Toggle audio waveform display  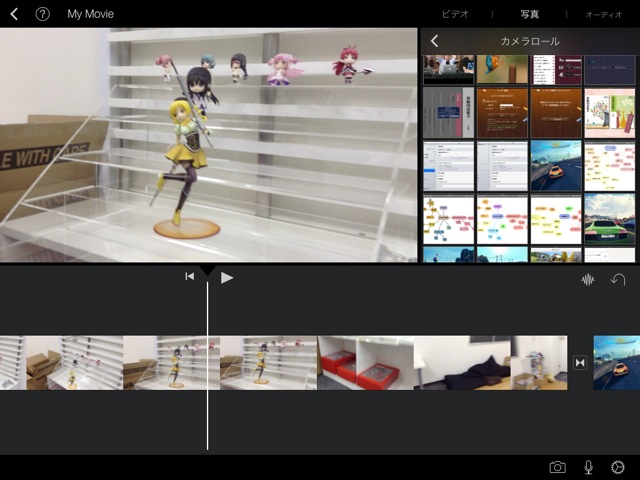pyautogui.click(x=588, y=280)
